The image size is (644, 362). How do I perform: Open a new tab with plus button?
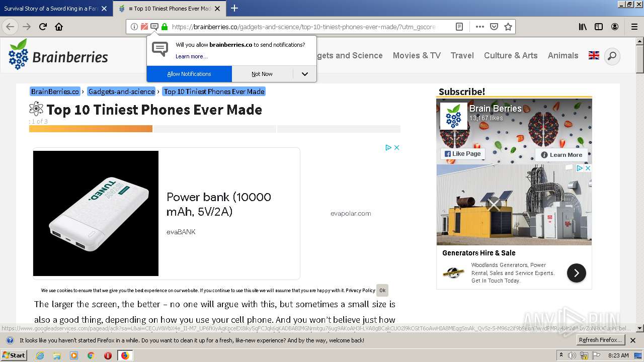pyautogui.click(x=234, y=8)
